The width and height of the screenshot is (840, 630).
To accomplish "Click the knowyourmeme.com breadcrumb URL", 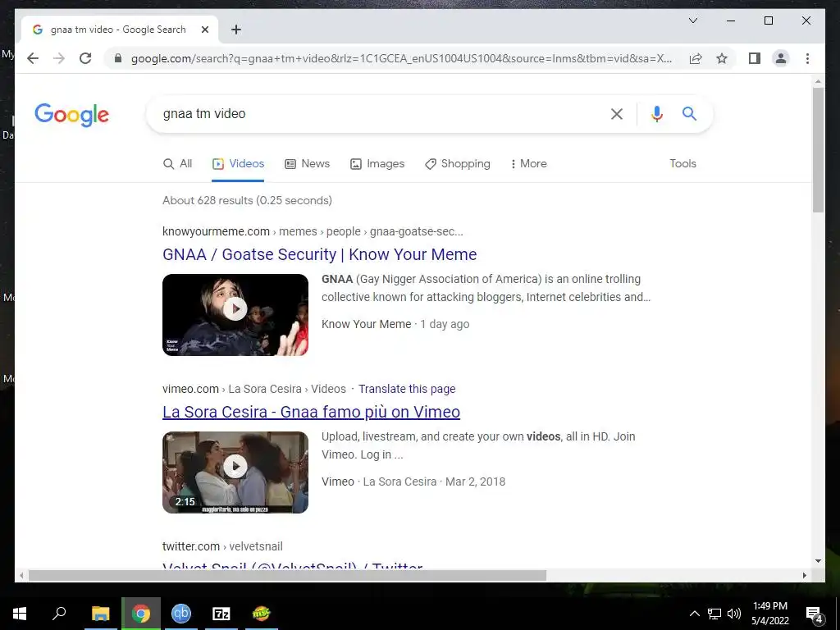I will [x=313, y=231].
